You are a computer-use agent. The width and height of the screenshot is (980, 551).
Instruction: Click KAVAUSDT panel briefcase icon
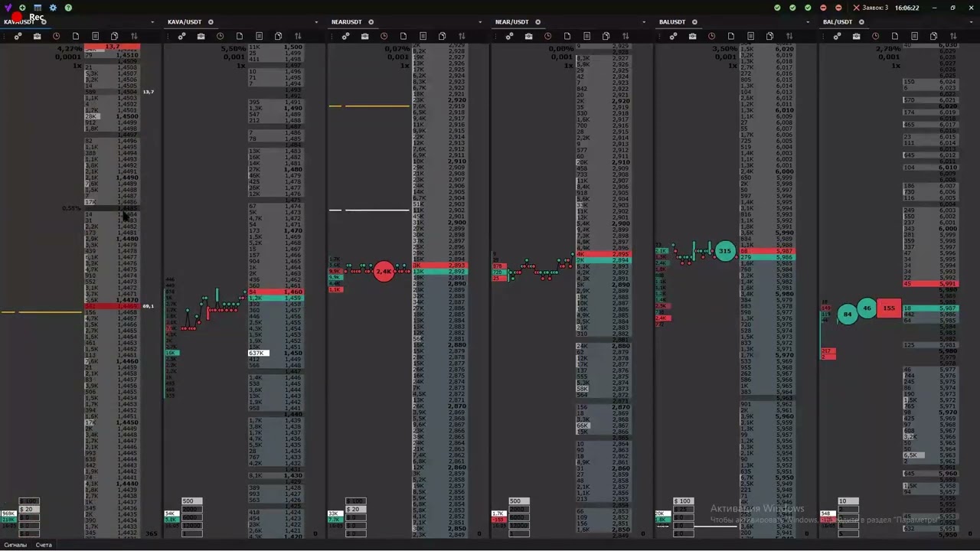37,36
